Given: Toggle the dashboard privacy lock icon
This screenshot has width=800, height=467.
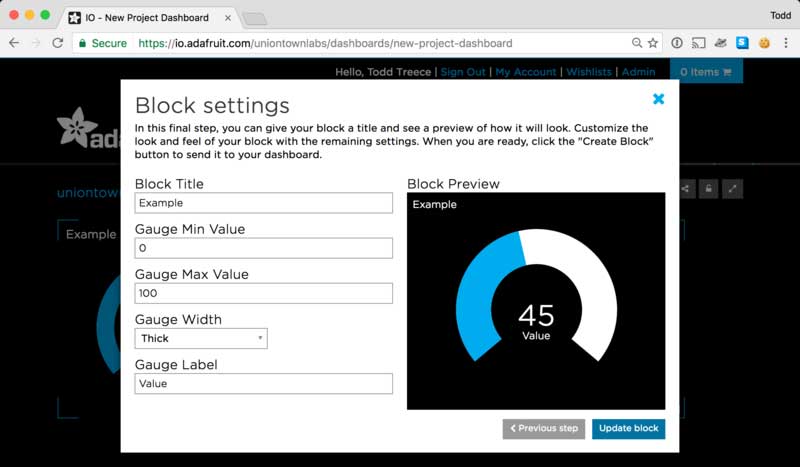Looking at the screenshot, I should (709, 188).
